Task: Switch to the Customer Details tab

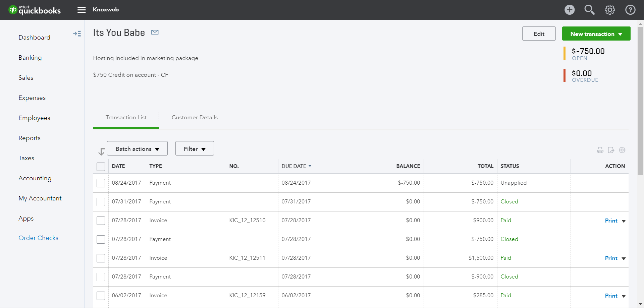Action: pyautogui.click(x=195, y=117)
